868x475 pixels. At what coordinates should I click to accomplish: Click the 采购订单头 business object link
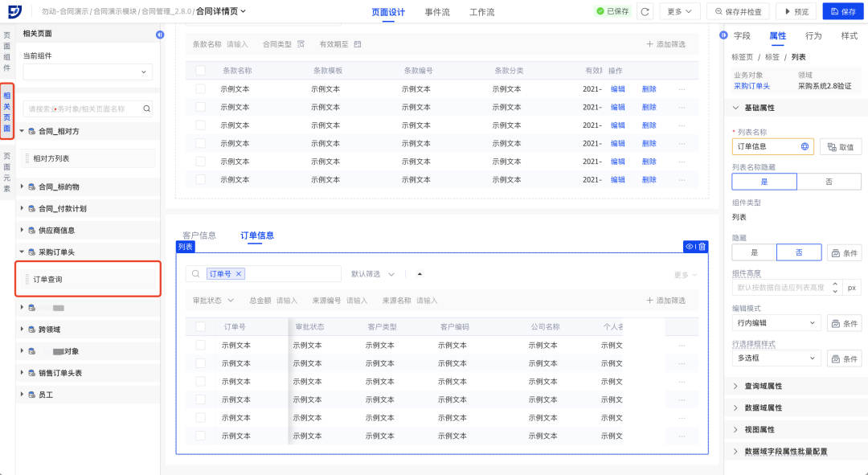pos(751,85)
